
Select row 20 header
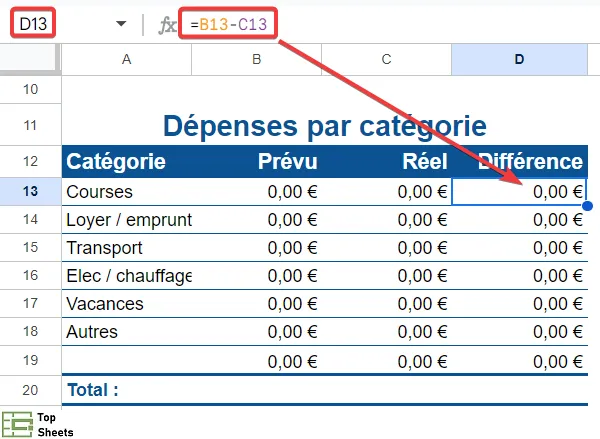(31, 390)
